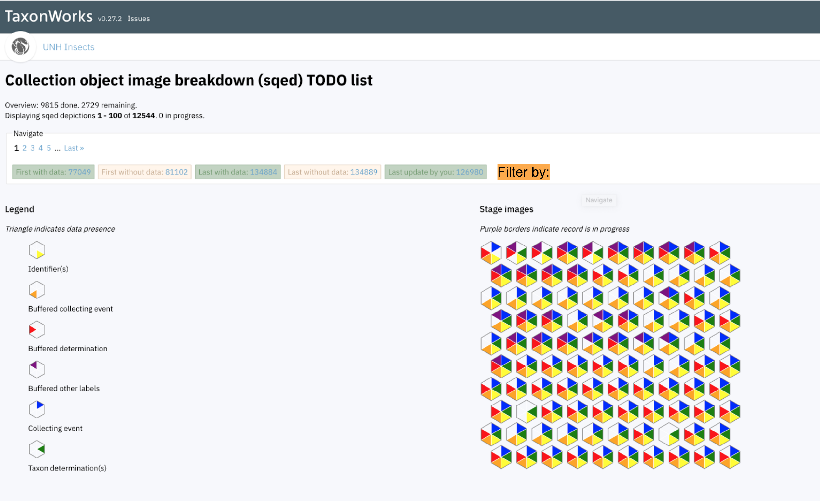Go to page 5 of results

[x=49, y=148]
